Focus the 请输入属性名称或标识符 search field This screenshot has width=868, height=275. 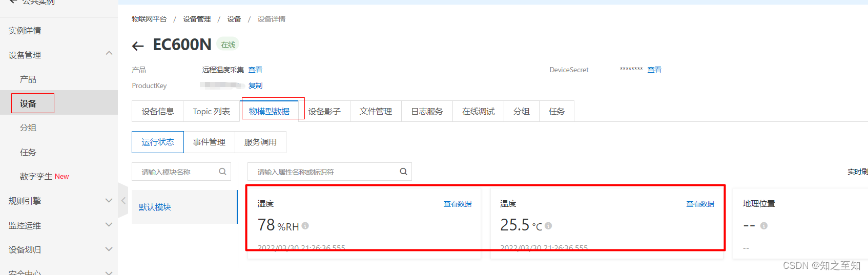tap(329, 172)
